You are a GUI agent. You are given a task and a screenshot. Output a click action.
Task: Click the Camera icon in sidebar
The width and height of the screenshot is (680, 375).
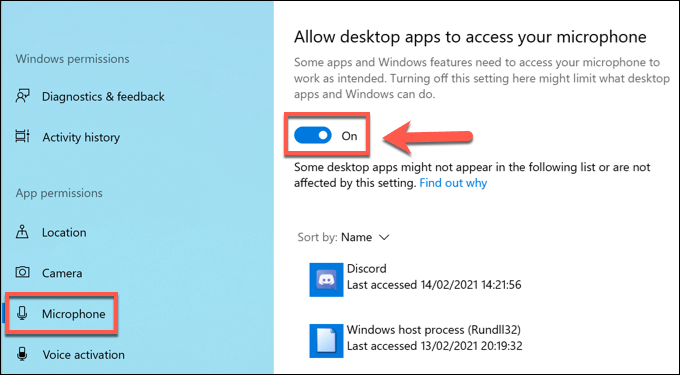point(23,272)
